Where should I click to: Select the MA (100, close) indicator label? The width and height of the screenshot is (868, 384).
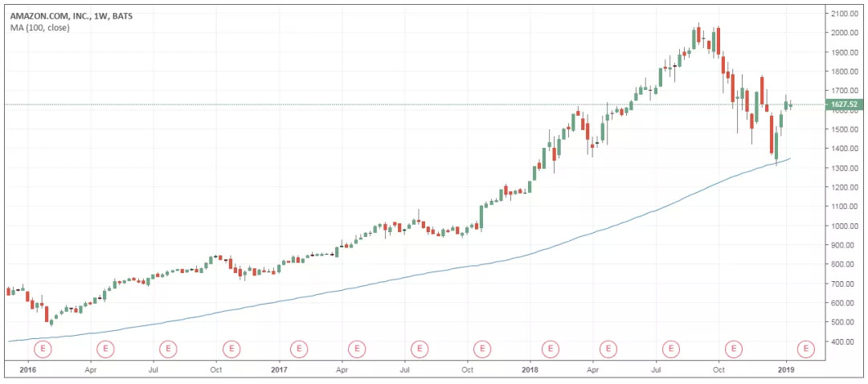[x=40, y=27]
